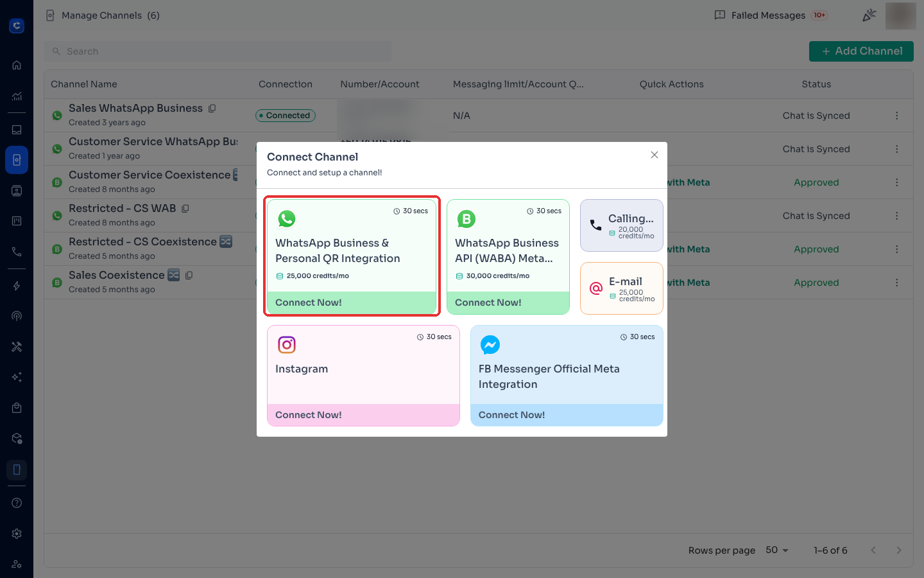Click the app logo in the sidebar
The width and height of the screenshot is (924, 578).
pyautogui.click(x=17, y=26)
